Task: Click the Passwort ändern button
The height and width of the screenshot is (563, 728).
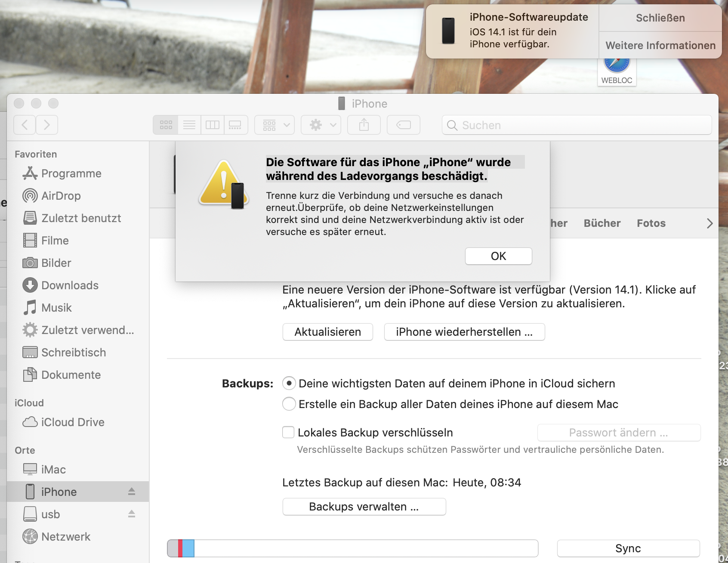Action: point(619,433)
